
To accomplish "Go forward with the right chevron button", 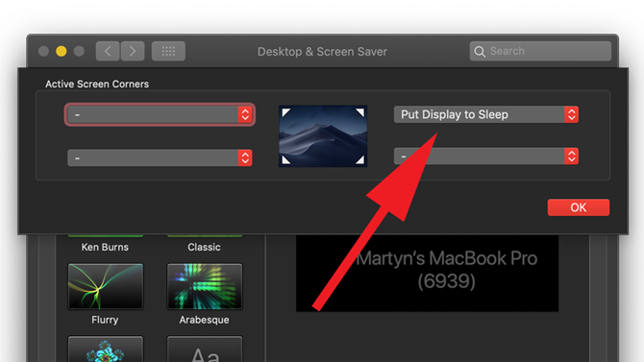I will [x=133, y=51].
